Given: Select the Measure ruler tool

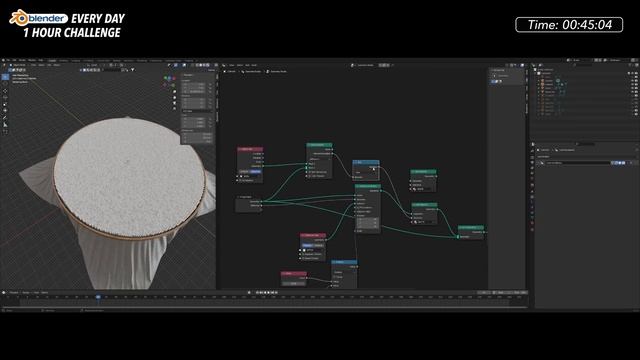Looking at the screenshot, I should pos(5,124).
